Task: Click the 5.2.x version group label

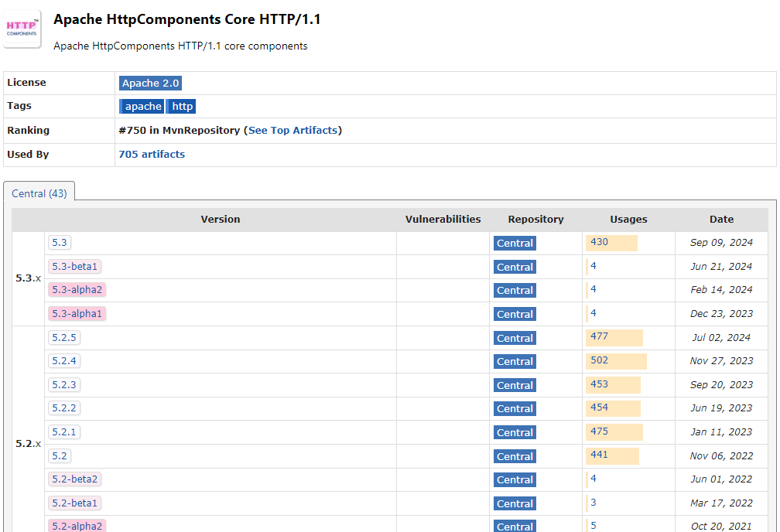Action: [29, 444]
